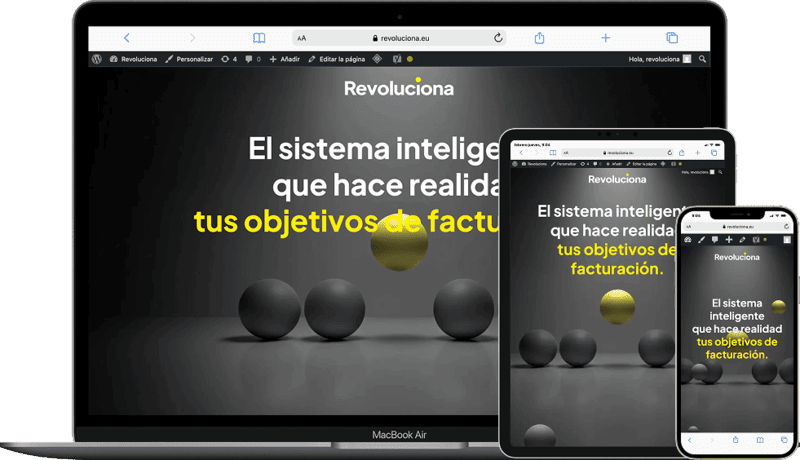Image resolution: width=800 pixels, height=460 pixels.
Task: Open the user avatar in the iPhone admin bar
Action: (x=787, y=240)
